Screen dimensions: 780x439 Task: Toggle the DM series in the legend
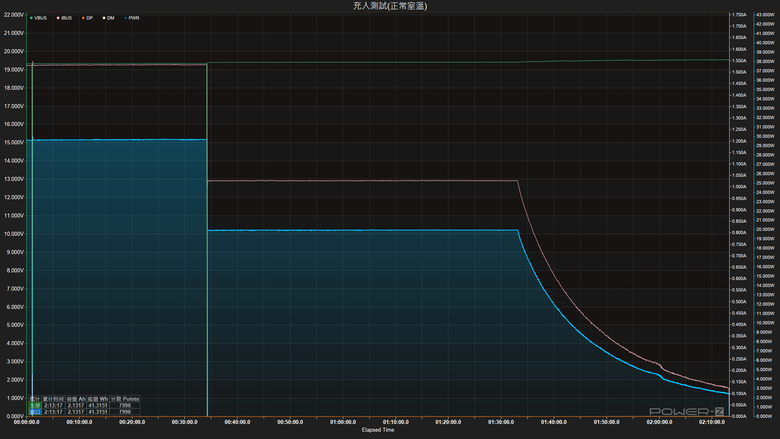(x=109, y=18)
